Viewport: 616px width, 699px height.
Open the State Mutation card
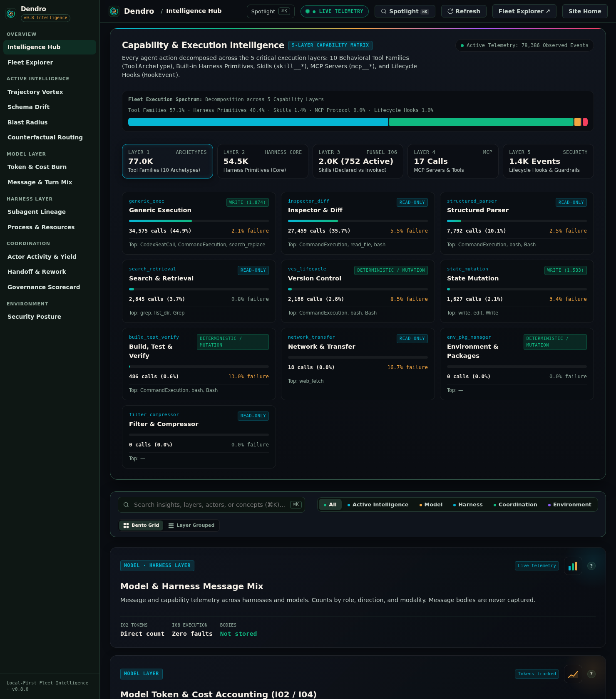[517, 291]
